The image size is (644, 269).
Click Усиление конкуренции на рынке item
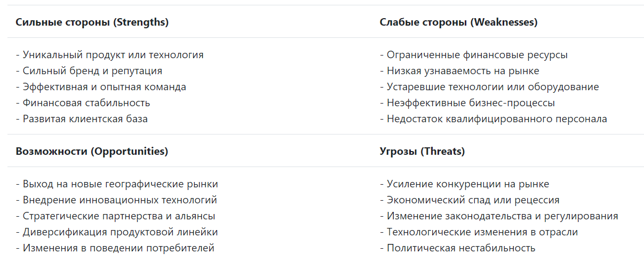point(465,184)
